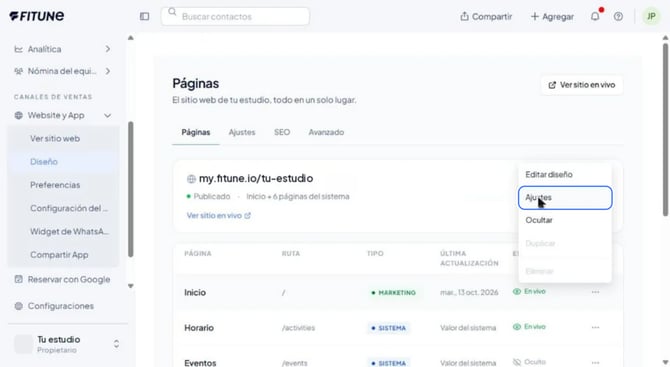Collapse the Website y App chevron
This screenshot has width=670, height=367.
coord(108,115)
